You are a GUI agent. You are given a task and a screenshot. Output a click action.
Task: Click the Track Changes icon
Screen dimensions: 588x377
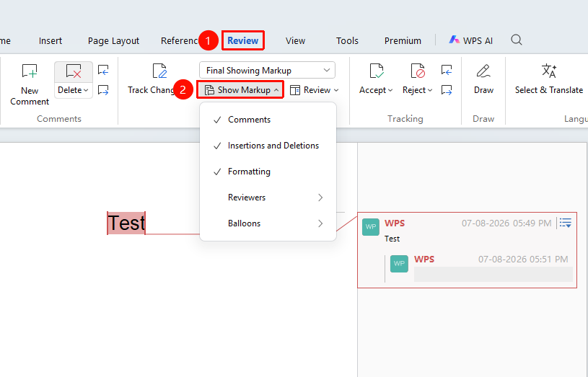pyautogui.click(x=159, y=71)
